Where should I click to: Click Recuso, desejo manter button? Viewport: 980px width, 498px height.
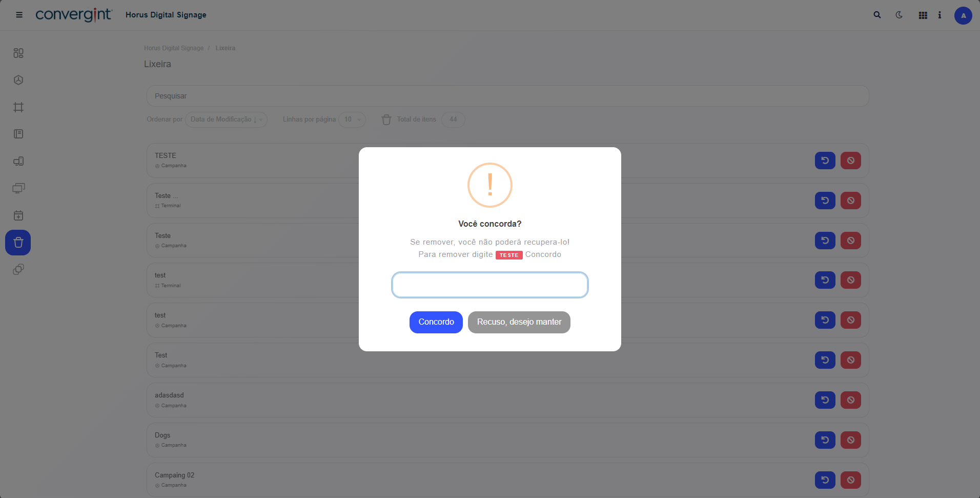pyautogui.click(x=519, y=322)
